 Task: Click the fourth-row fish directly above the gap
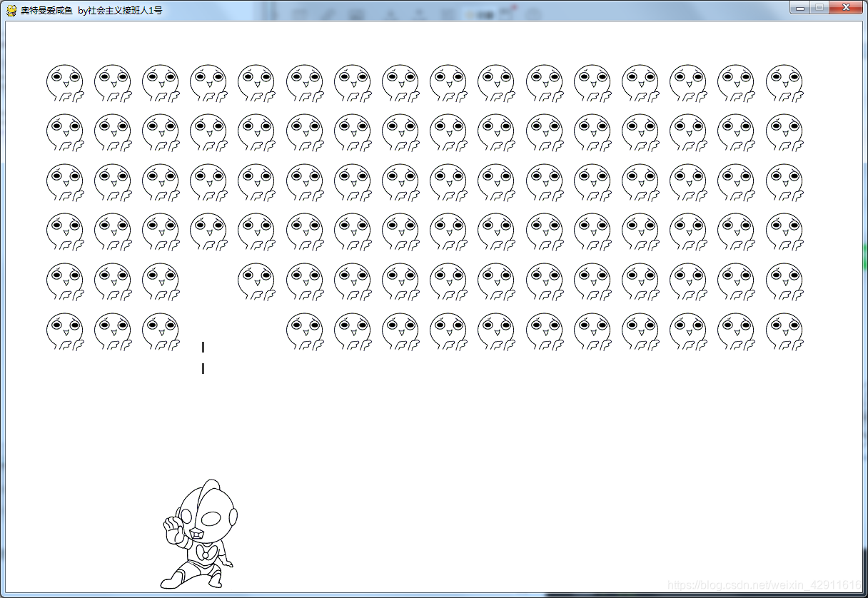tap(209, 232)
